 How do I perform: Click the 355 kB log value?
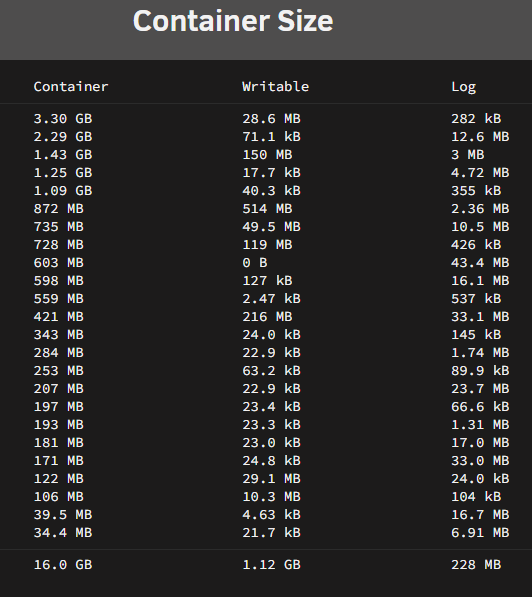[x=476, y=191]
